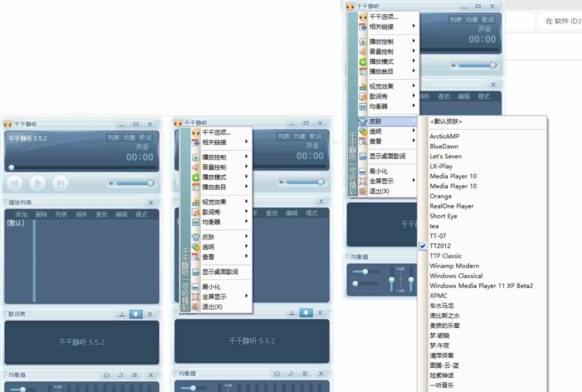Click the 列表 playlist menu in left player toolbar
Screen dimensions: 582x392
(x=61, y=214)
